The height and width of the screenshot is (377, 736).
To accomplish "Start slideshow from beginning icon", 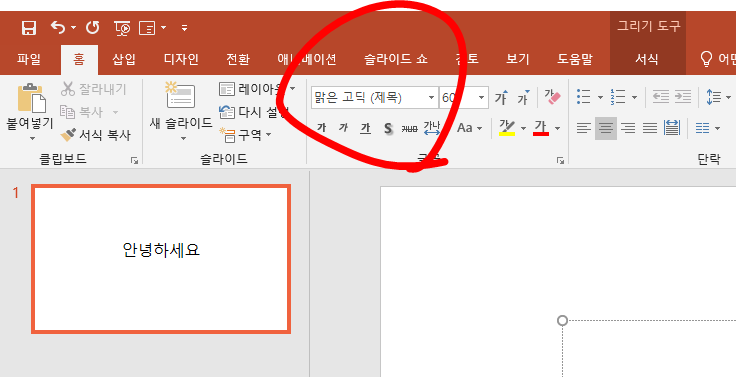I will coord(122,29).
